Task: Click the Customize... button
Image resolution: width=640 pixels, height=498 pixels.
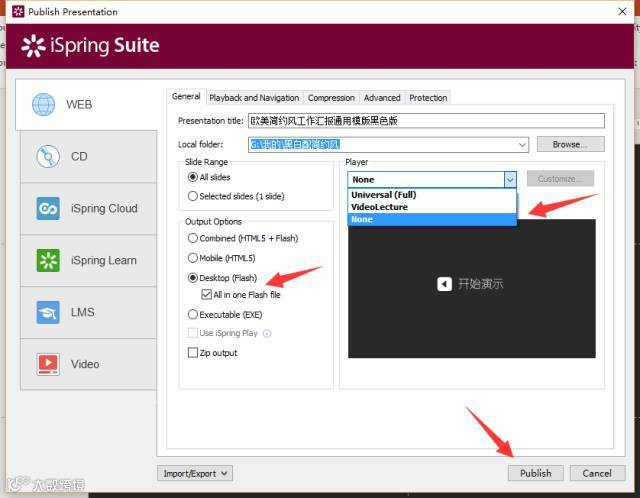Action: point(560,179)
